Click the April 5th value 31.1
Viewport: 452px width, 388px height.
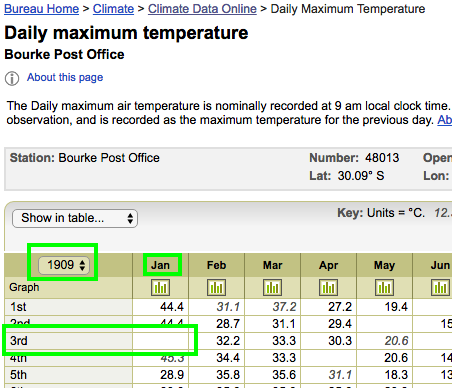[x=340, y=375]
